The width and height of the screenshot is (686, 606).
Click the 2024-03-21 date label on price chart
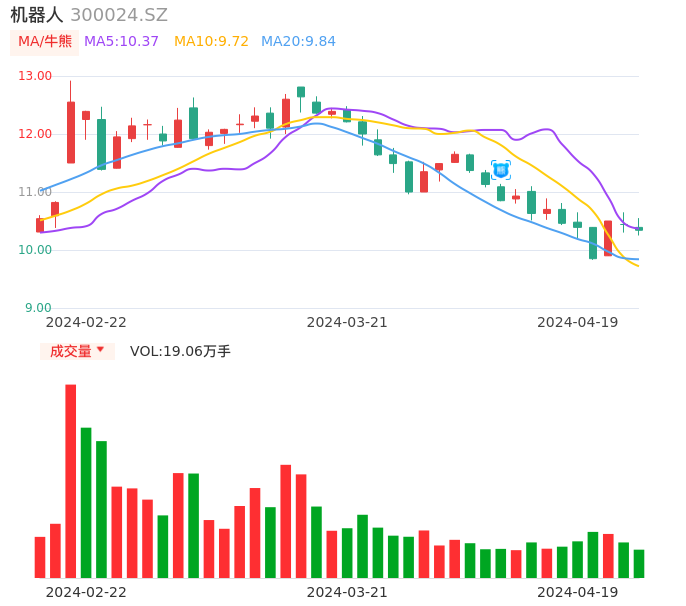[x=347, y=322]
